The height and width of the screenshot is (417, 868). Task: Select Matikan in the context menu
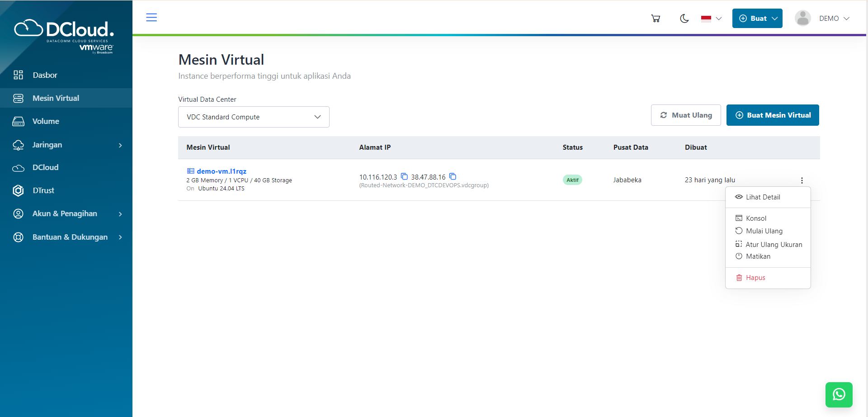[758, 256]
